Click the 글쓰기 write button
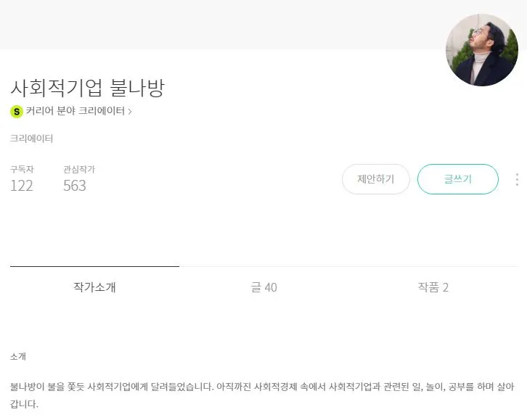 (458, 179)
